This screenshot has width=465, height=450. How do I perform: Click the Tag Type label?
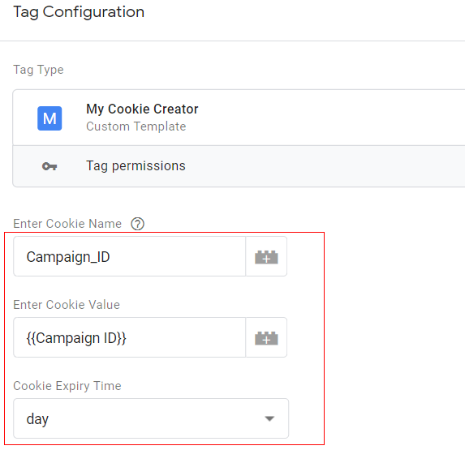[x=38, y=70]
